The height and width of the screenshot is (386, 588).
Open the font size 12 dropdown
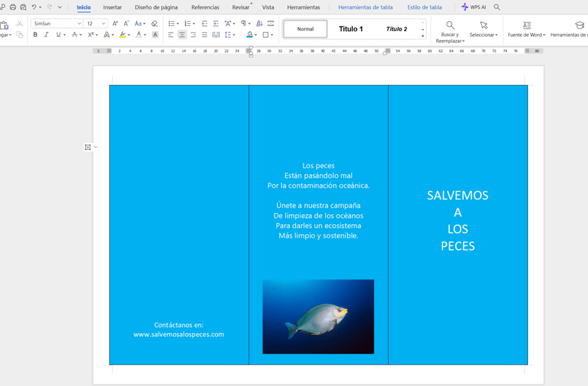104,23
